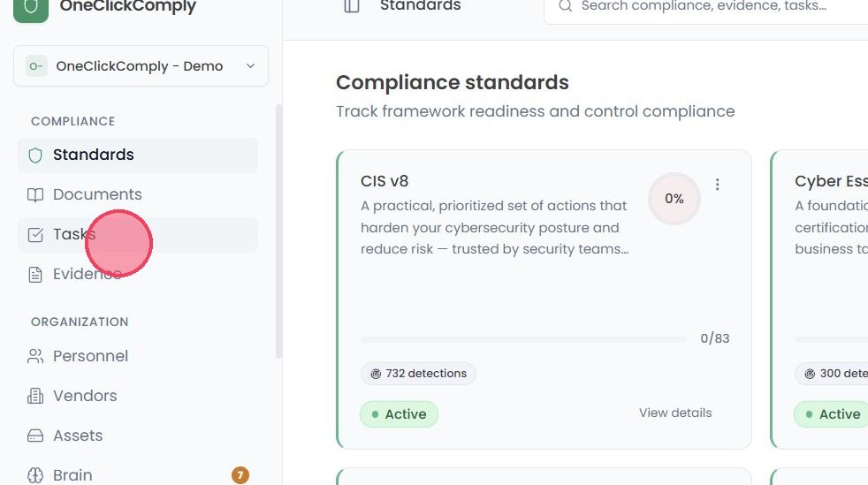Open the Assets page
Screen dimensions: 868x485
(x=138, y=436)
